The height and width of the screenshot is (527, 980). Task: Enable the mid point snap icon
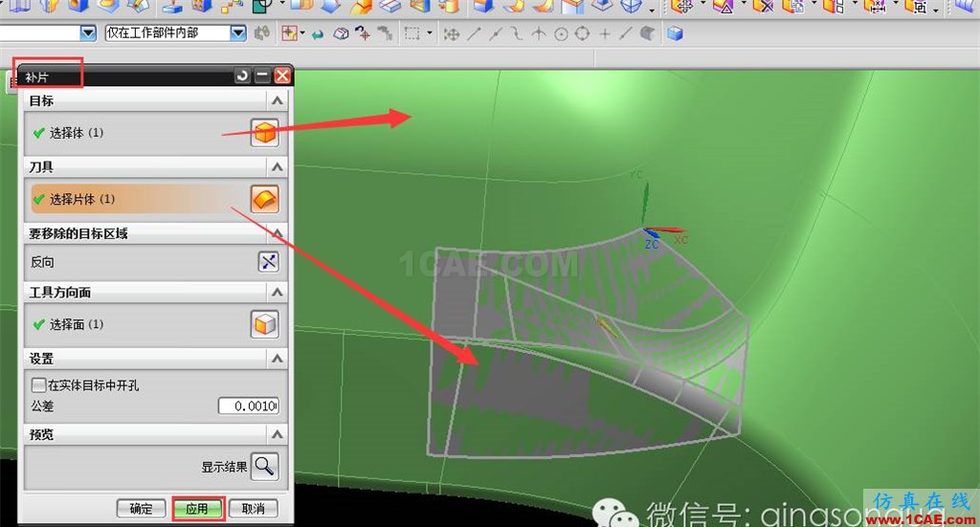pos(496,33)
